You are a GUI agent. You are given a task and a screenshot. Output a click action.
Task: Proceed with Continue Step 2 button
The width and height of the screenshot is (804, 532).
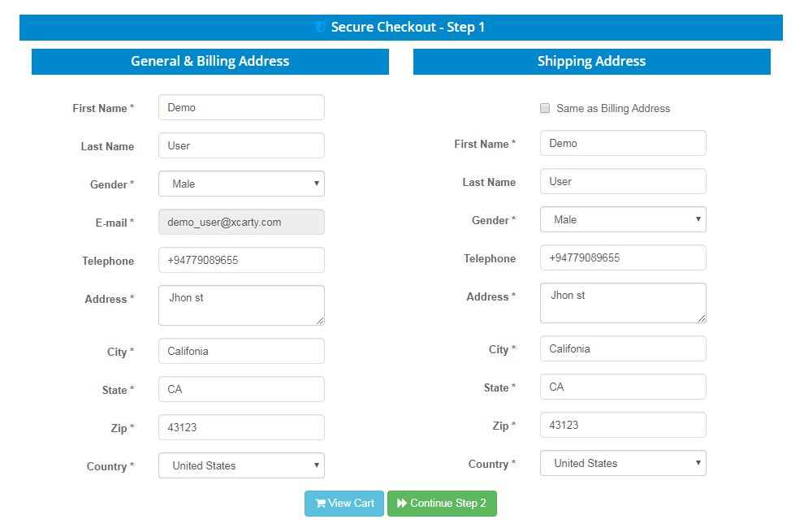point(442,504)
